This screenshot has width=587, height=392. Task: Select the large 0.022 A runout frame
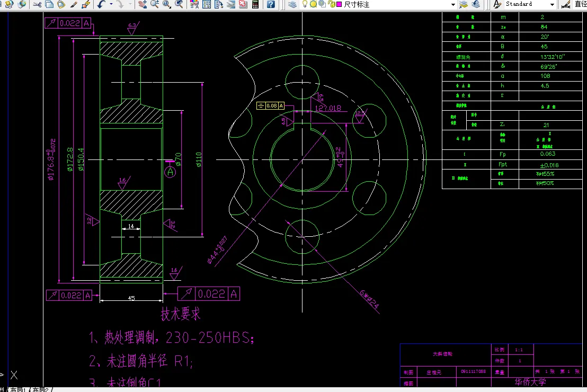click(209, 293)
